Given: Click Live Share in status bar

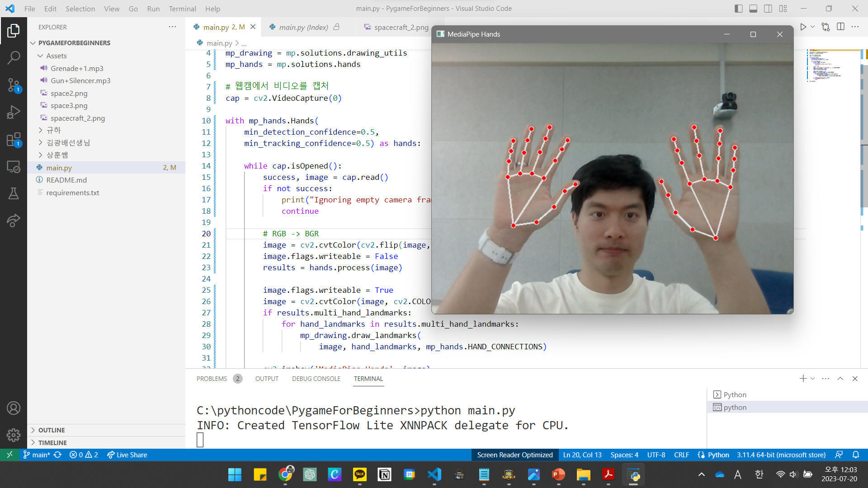Looking at the screenshot, I should (x=127, y=455).
